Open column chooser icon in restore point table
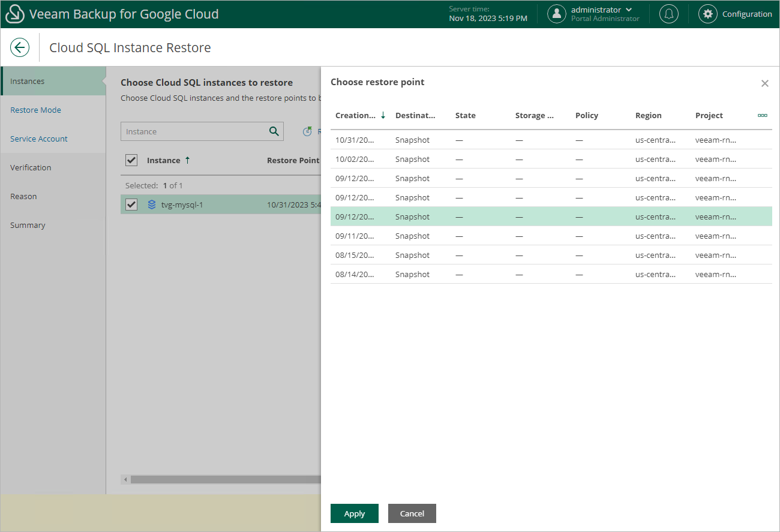The image size is (780, 532). [x=762, y=115]
